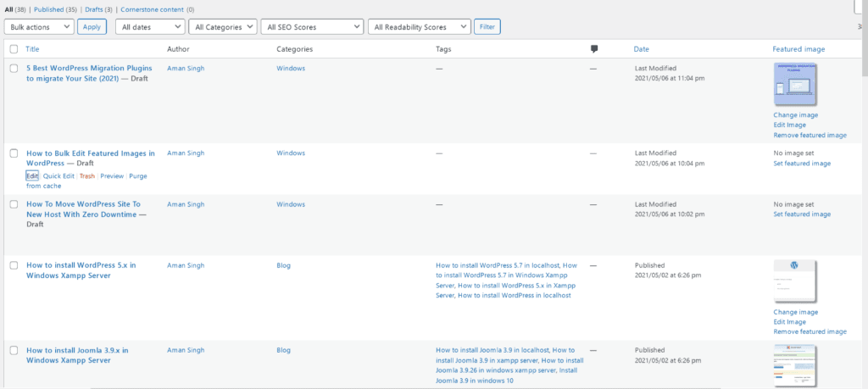Click tag How to install WordPress in localhost
The image size is (868, 389).
(x=515, y=296)
